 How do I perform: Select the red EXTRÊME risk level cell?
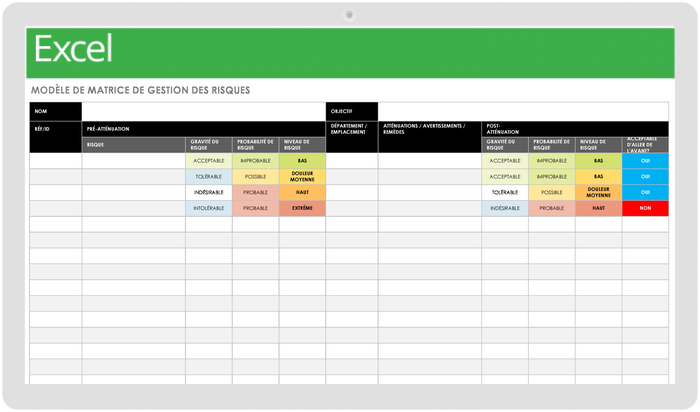tap(302, 209)
